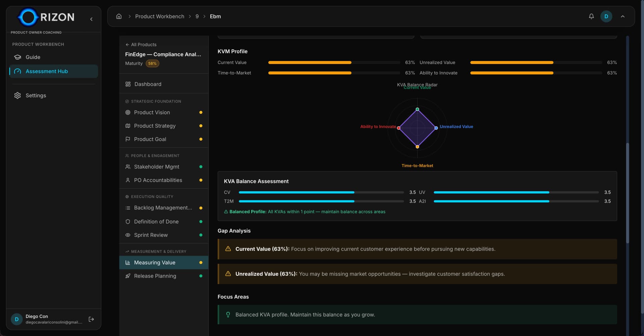Image resolution: width=644 pixels, height=336 pixels.
Task: Click the Maturity 58% badge
Action: (153, 63)
